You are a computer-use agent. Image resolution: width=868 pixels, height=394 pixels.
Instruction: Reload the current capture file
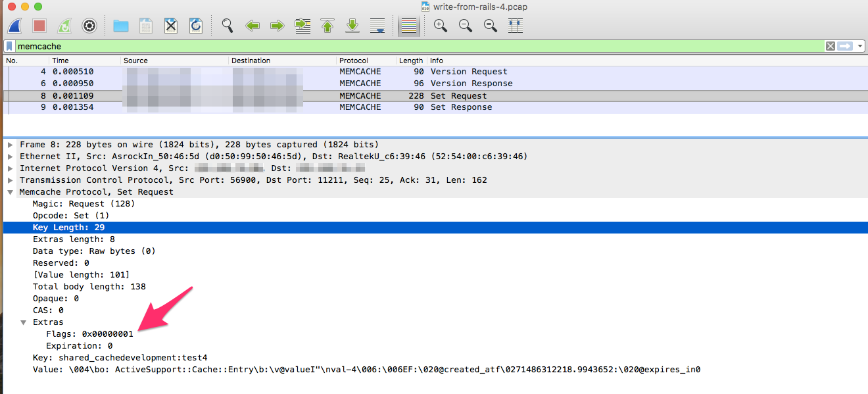[196, 26]
